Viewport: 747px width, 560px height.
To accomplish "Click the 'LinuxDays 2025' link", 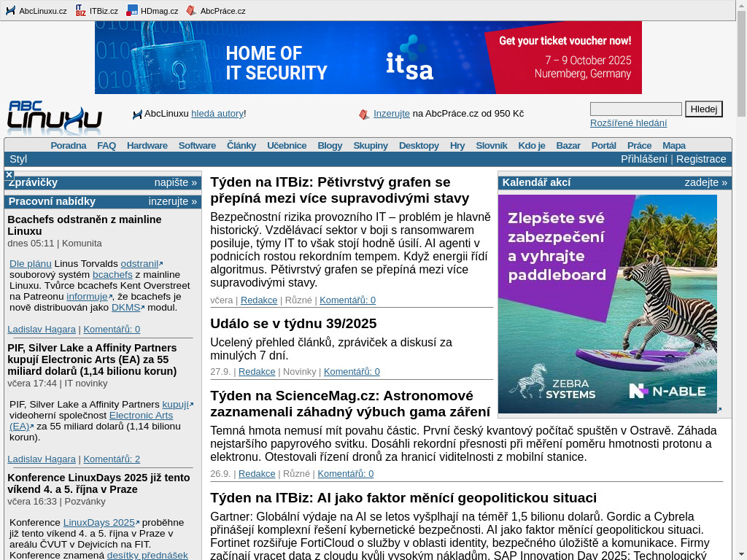I will 101,522.
